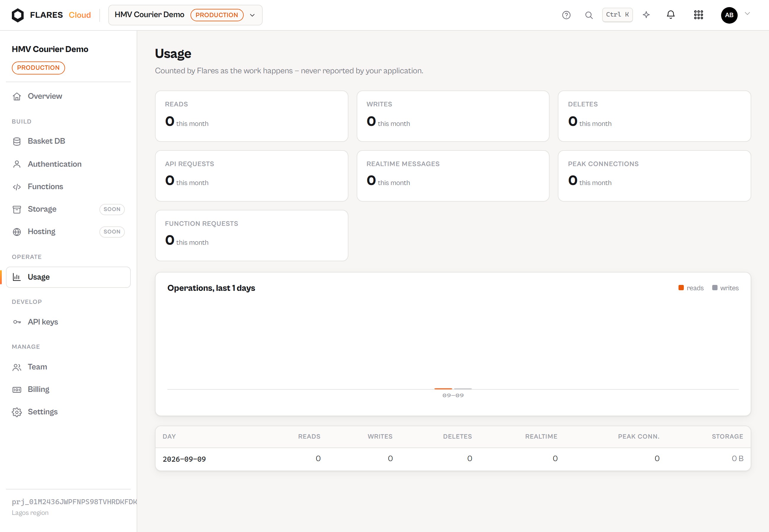Open the help question-mark icon
Viewport: 769px width, 532px height.
click(x=566, y=15)
